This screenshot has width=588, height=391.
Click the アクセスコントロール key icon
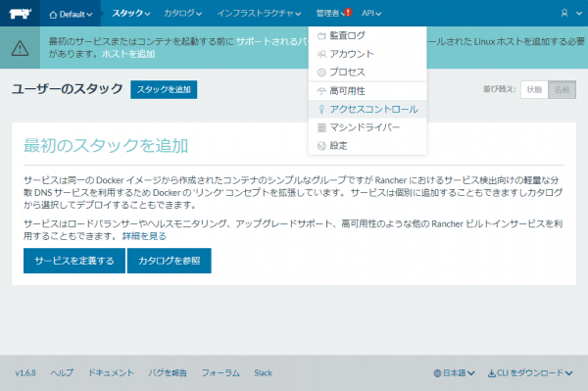click(x=321, y=110)
